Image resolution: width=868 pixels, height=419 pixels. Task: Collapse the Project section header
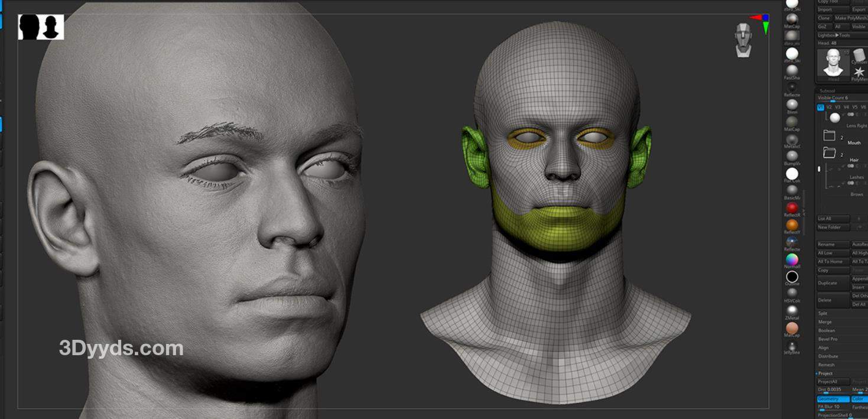826,373
